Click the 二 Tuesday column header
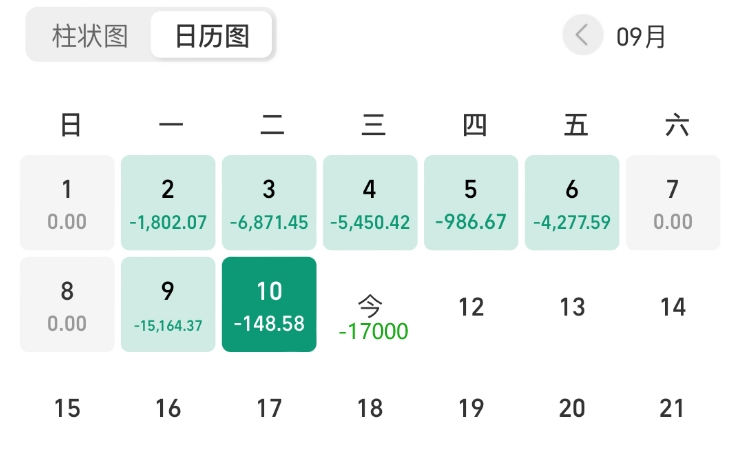 [x=272, y=125]
